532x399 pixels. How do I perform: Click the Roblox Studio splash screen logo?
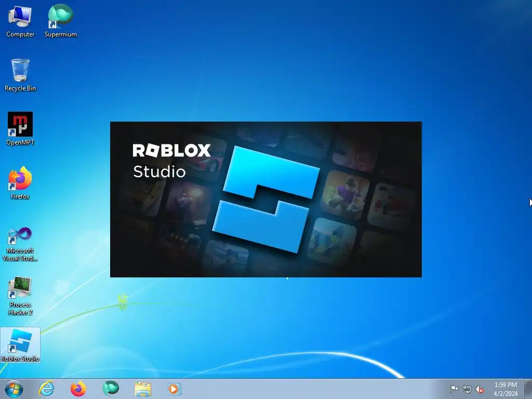coord(266,199)
